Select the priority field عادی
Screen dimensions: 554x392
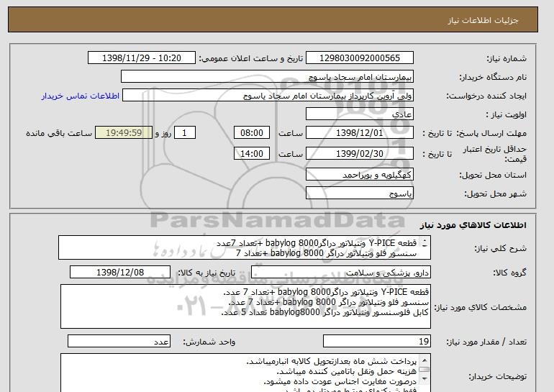pos(359,114)
